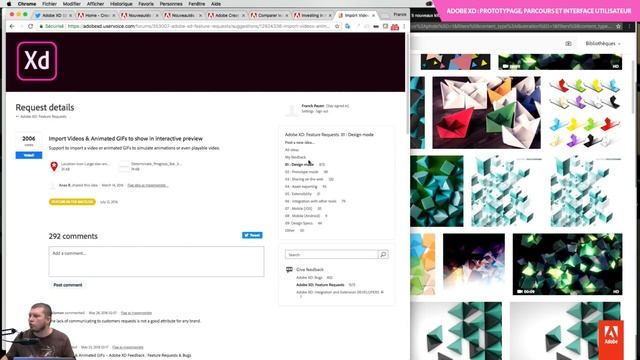Viewport: 640px width, 360px height.
Task: Click the search magnifier button in the sidebar
Action: (x=383, y=254)
